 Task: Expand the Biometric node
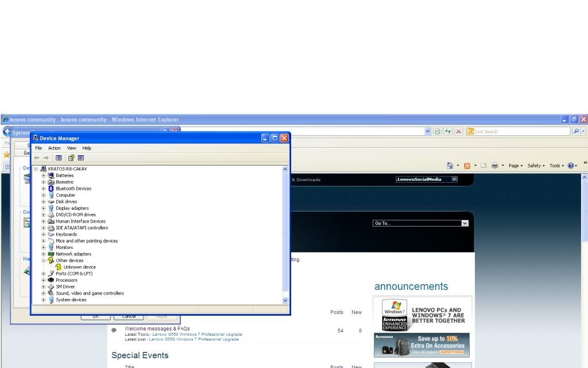point(44,182)
